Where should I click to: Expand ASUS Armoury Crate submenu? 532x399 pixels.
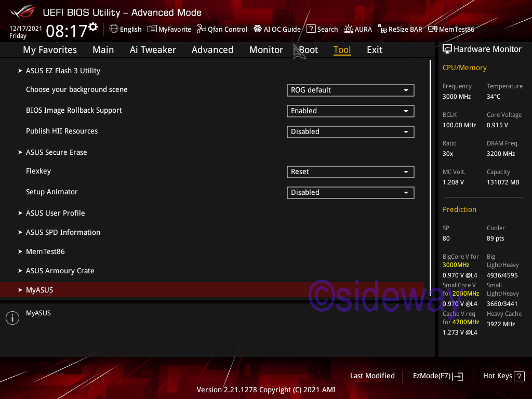point(60,271)
